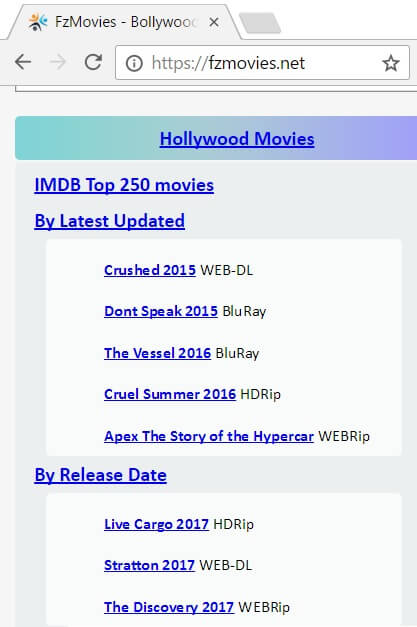Open The Vessel 2016 movie link

pyautogui.click(x=158, y=353)
